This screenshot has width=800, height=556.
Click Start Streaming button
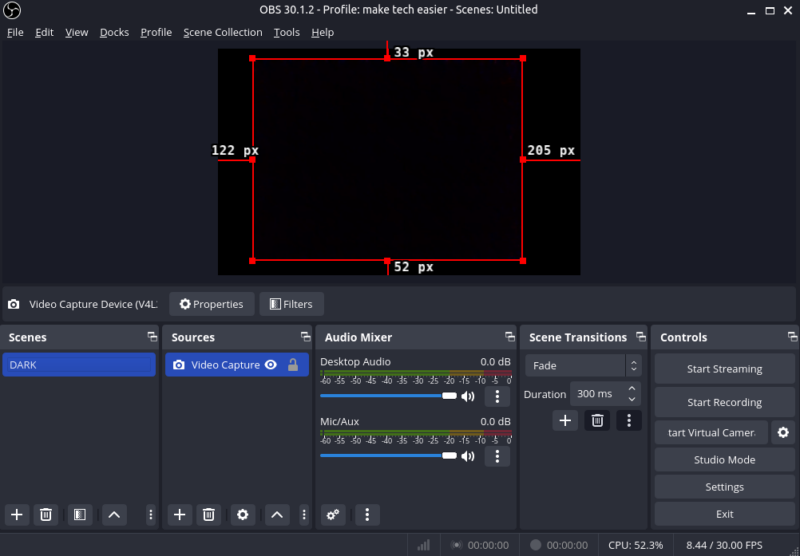tap(724, 369)
